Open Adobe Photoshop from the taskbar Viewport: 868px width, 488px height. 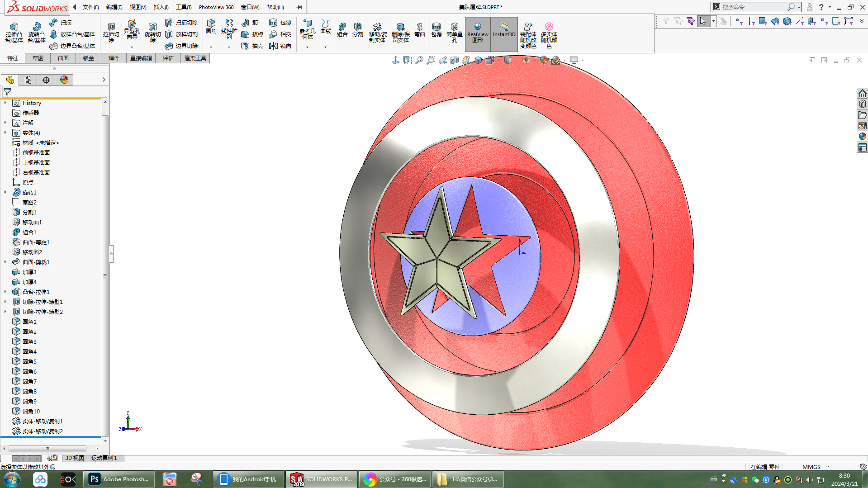tap(119, 479)
